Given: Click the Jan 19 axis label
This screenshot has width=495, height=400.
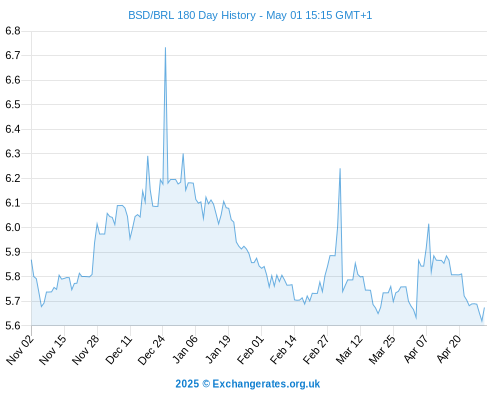Looking at the screenshot, I should (x=218, y=349).
